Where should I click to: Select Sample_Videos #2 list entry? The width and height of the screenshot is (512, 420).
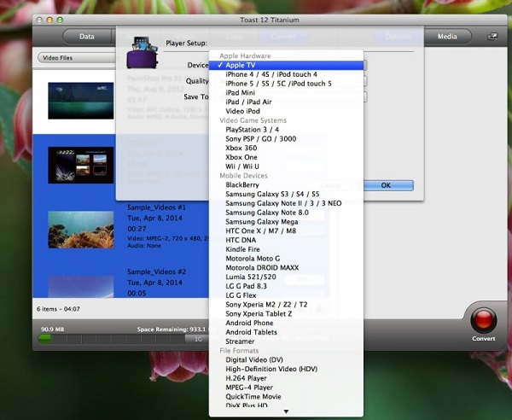point(157,271)
